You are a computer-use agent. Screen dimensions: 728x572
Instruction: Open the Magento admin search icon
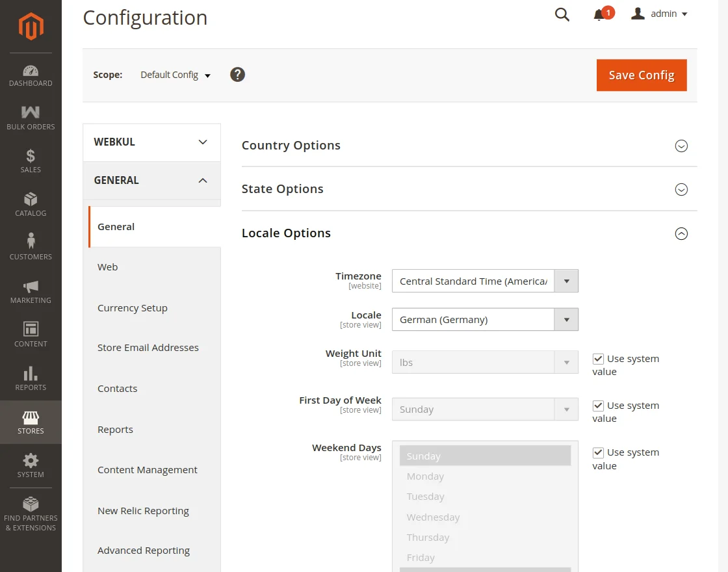562,14
